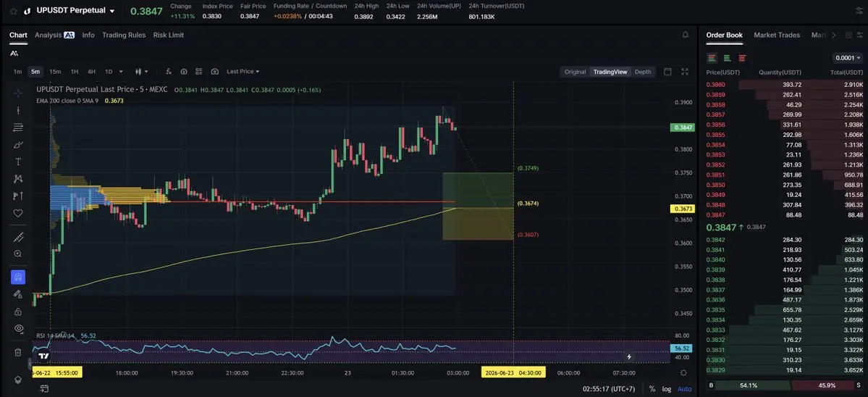Open the Chart tab

pyautogui.click(x=18, y=35)
